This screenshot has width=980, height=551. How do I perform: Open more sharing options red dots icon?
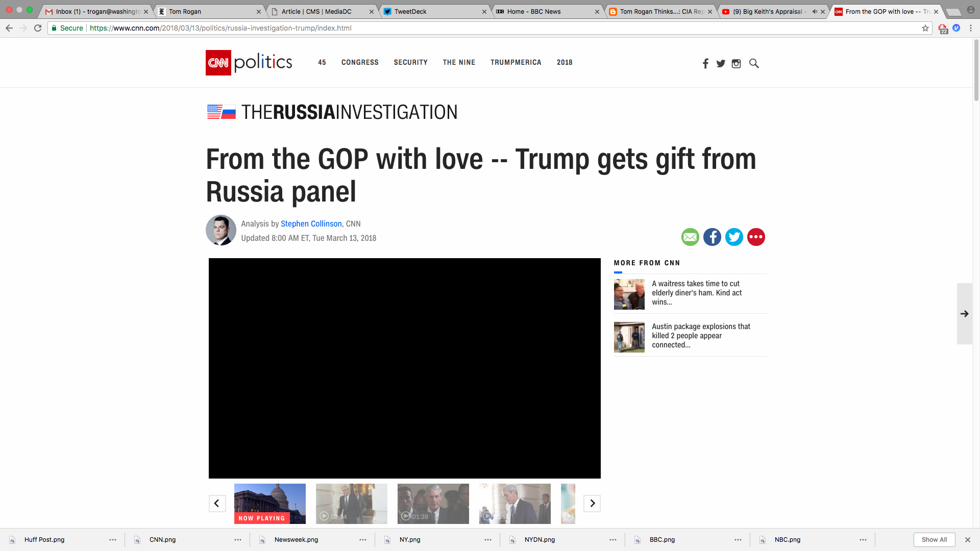tap(756, 237)
